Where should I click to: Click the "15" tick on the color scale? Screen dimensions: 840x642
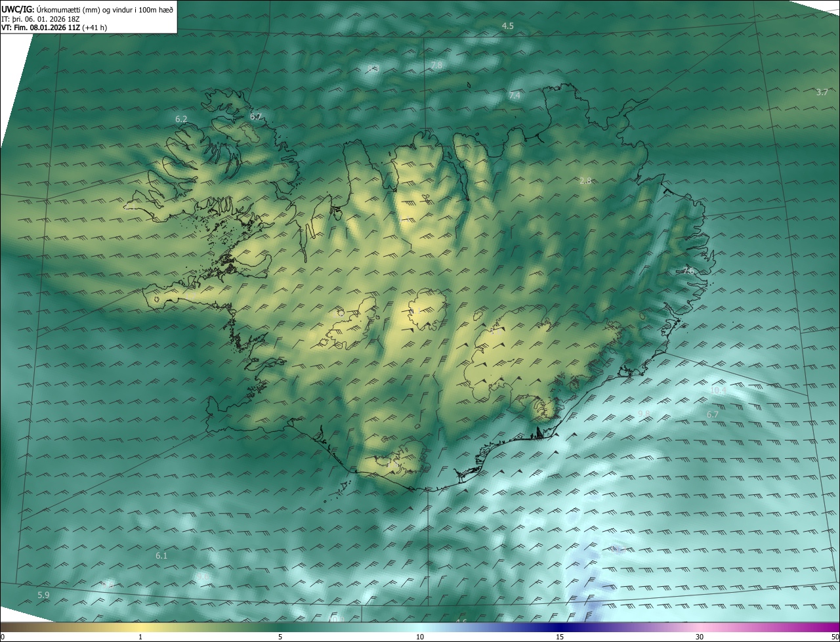[560, 637]
